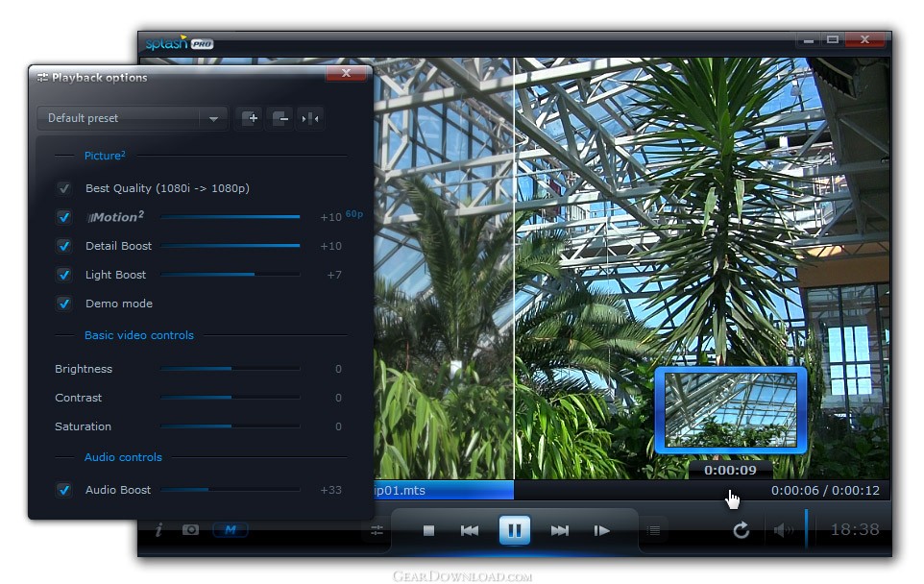Click the 0:00:09 preview timestamp

[x=730, y=471]
